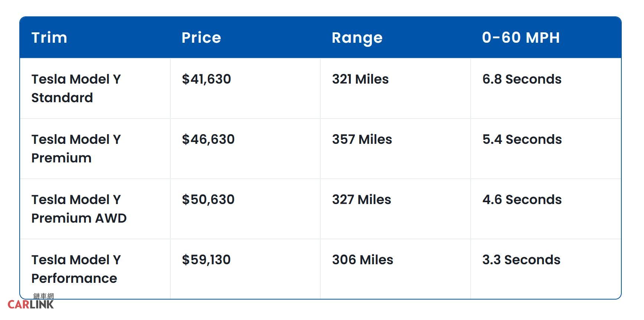Select the Tesla Model Y Standard cell
644x320 pixels.
[x=76, y=88]
